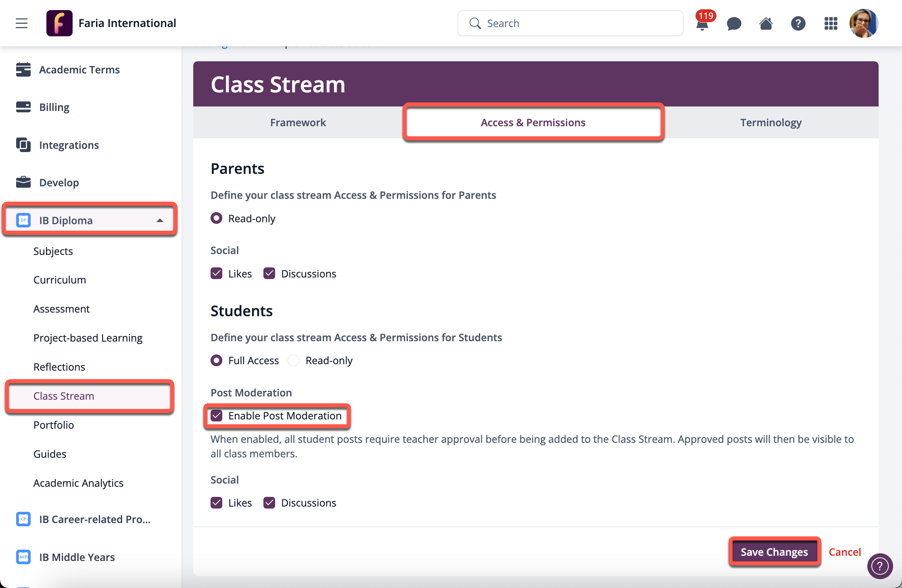This screenshot has height=588, width=902.
Task: Switch to the Framework tab
Action: [298, 122]
